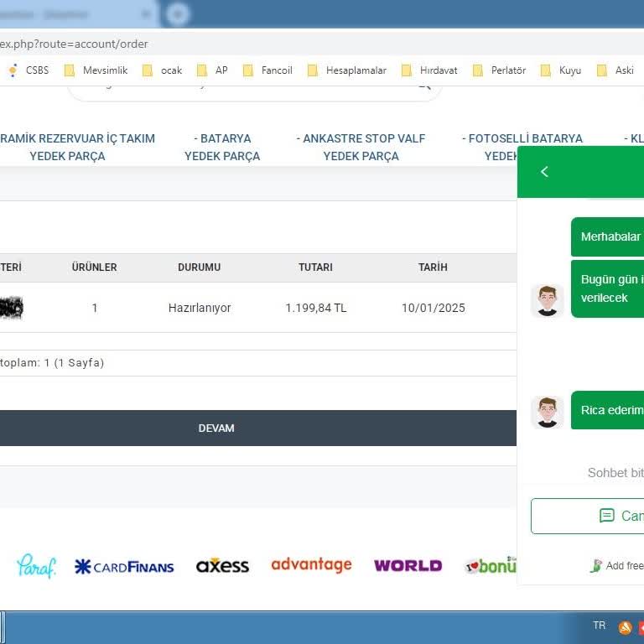
Task: Click the TR language indicator in taskbar
Action: coord(599,626)
